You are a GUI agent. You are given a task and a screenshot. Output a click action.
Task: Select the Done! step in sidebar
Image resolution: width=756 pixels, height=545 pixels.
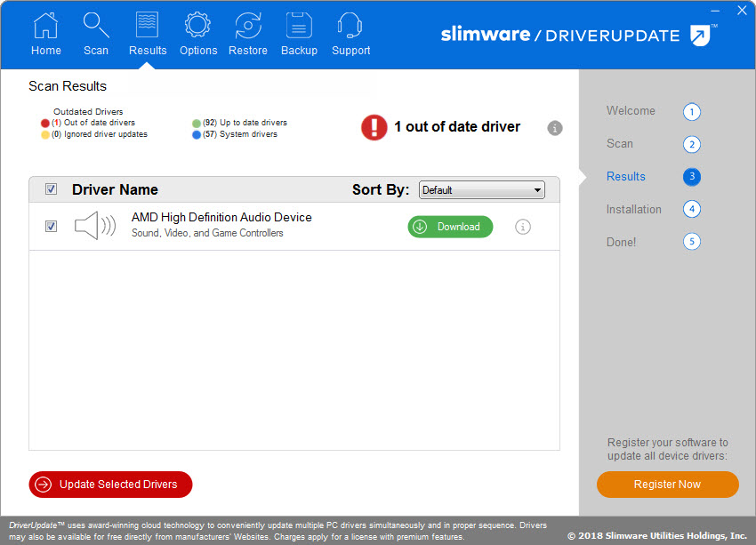[x=621, y=242]
